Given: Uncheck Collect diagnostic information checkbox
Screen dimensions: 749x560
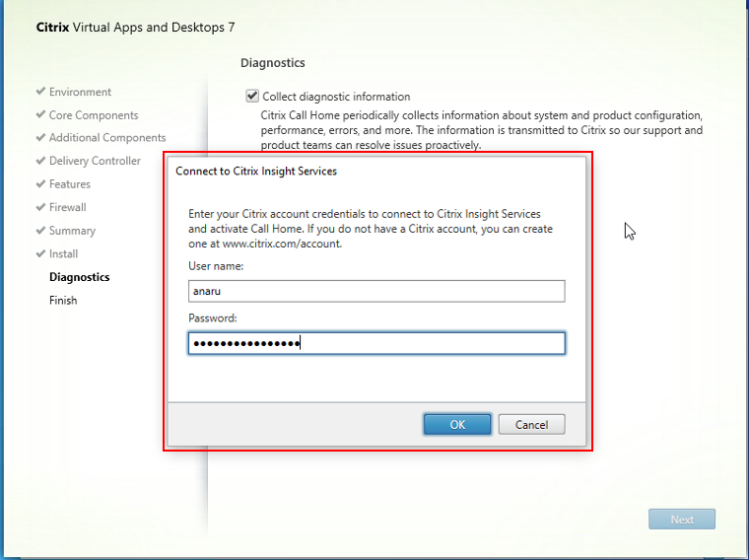Looking at the screenshot, I should click(x=252, y=96).
